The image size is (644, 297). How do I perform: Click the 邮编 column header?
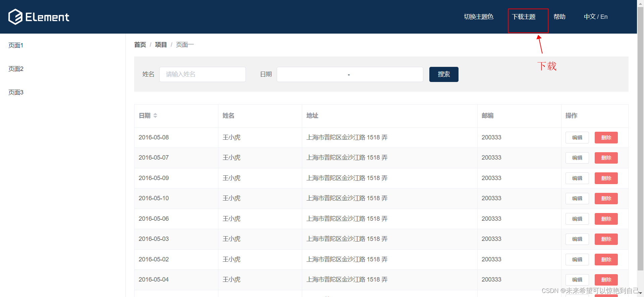pos(488,116)
